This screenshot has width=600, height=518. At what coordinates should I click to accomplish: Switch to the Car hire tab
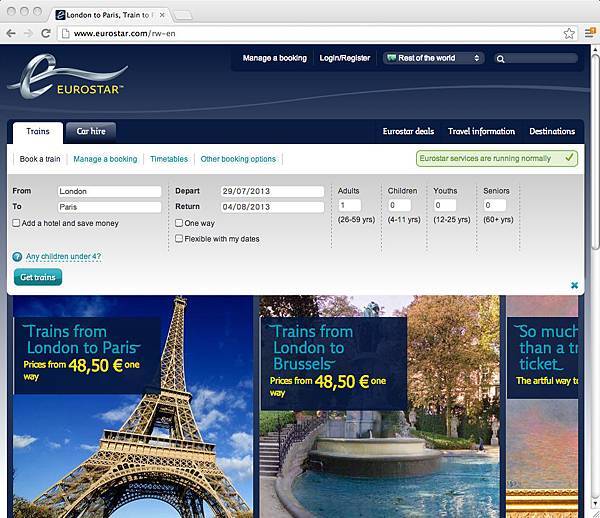tap(91, 132)
